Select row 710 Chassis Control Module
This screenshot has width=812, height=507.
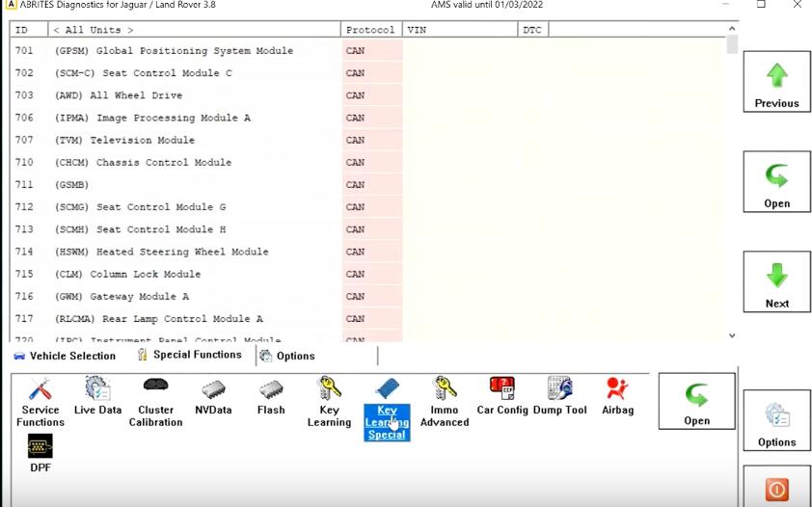367,162
